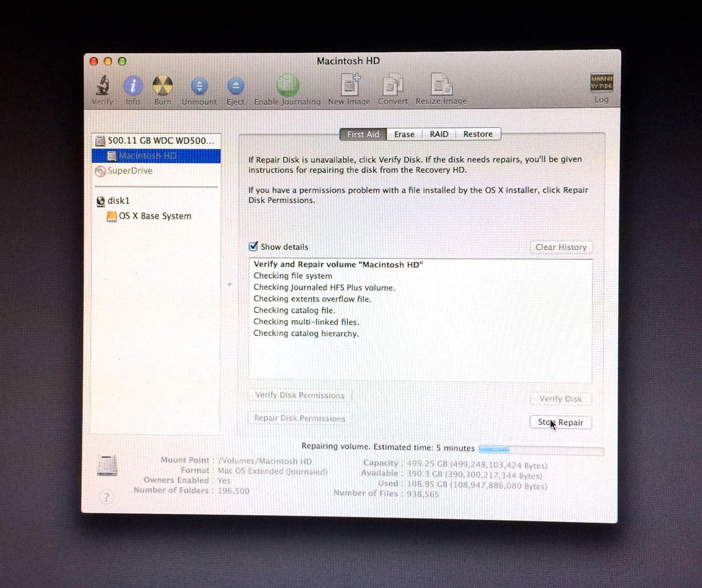Select the OS X Base System volume
Screen dimensions: 702x588
point(156,216)
